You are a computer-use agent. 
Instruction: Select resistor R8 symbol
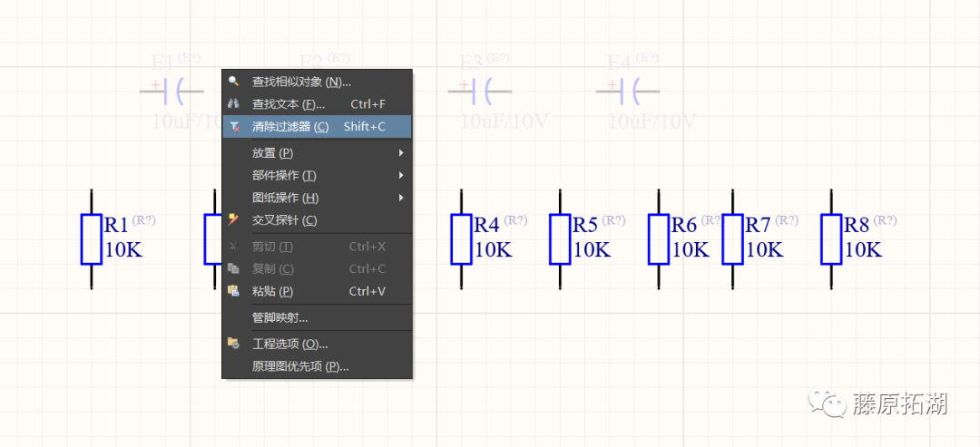831,239
